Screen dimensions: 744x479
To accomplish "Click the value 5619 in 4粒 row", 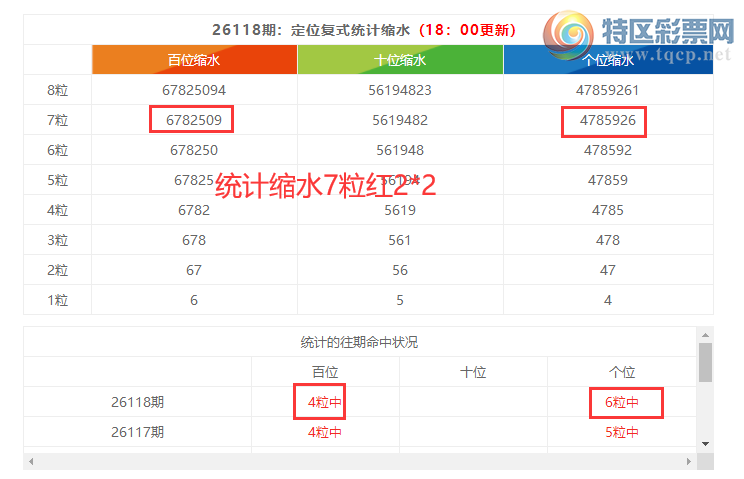I will [x=400, y=210].
